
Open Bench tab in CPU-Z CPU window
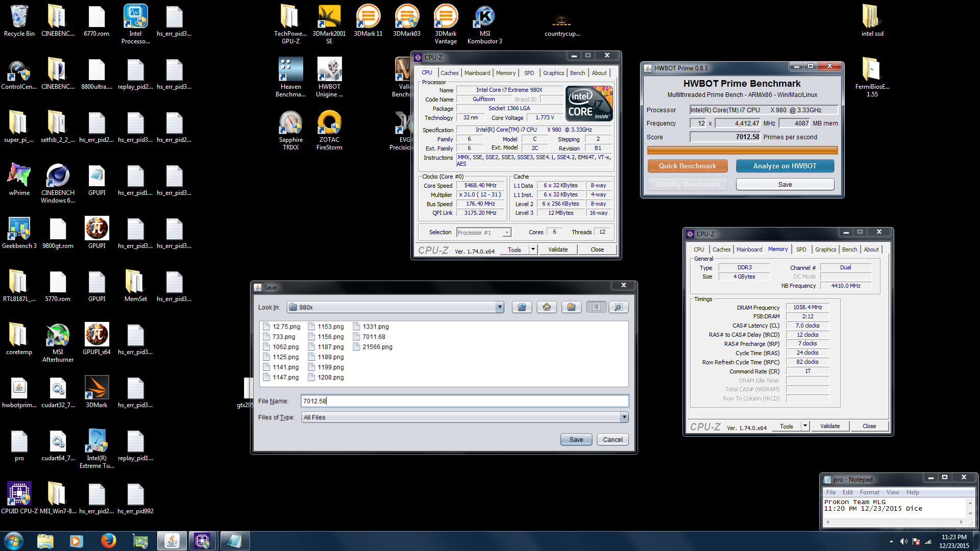(577, 73)
